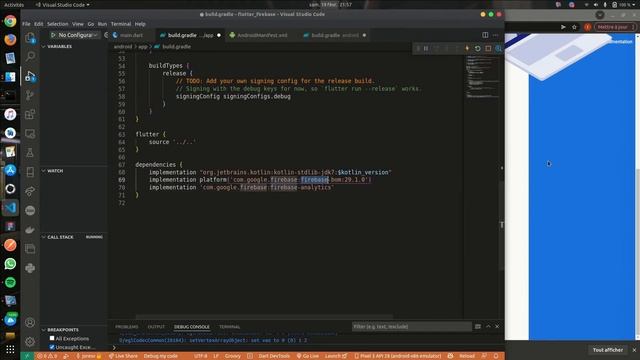Click the Tout afficher button in browser
This screenshot has height=360, width=640.
click(608, 350)
